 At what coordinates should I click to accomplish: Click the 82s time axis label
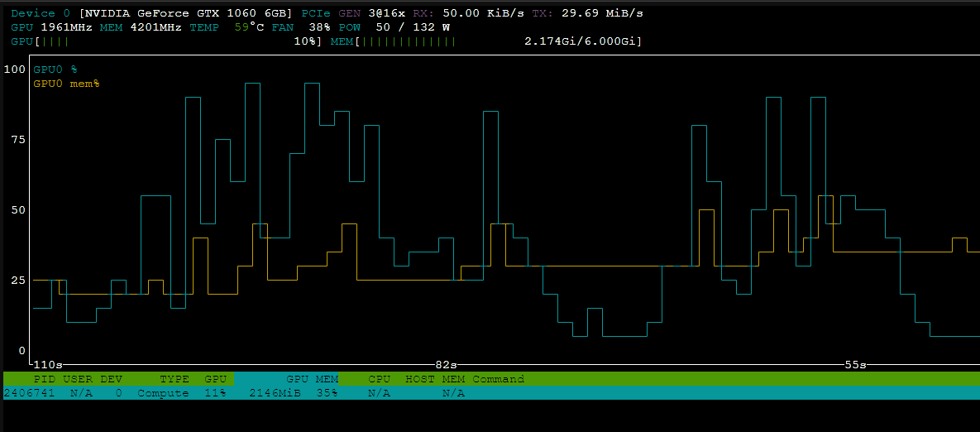click(x=447, y=364)
